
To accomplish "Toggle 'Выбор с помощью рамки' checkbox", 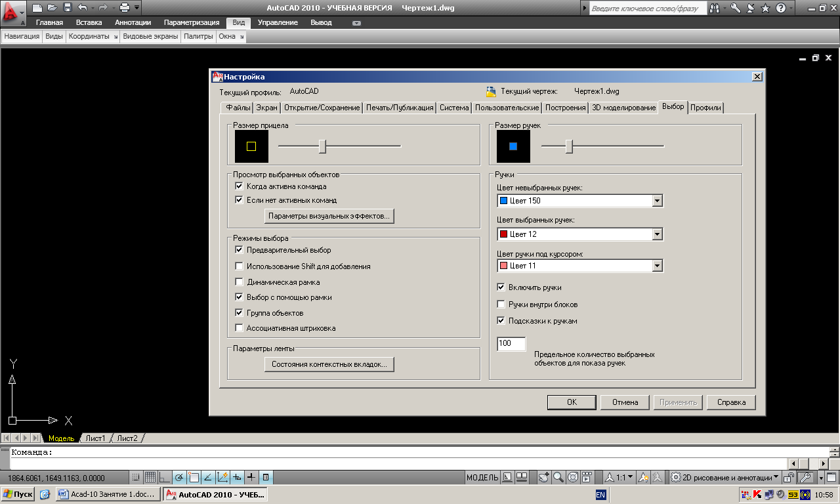I will point(239,297).
